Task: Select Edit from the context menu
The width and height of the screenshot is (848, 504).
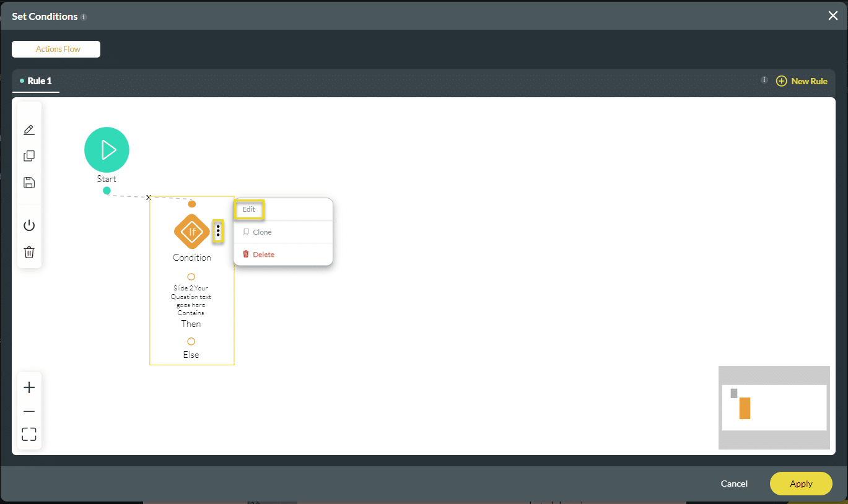Action: [x=249, y=209]
